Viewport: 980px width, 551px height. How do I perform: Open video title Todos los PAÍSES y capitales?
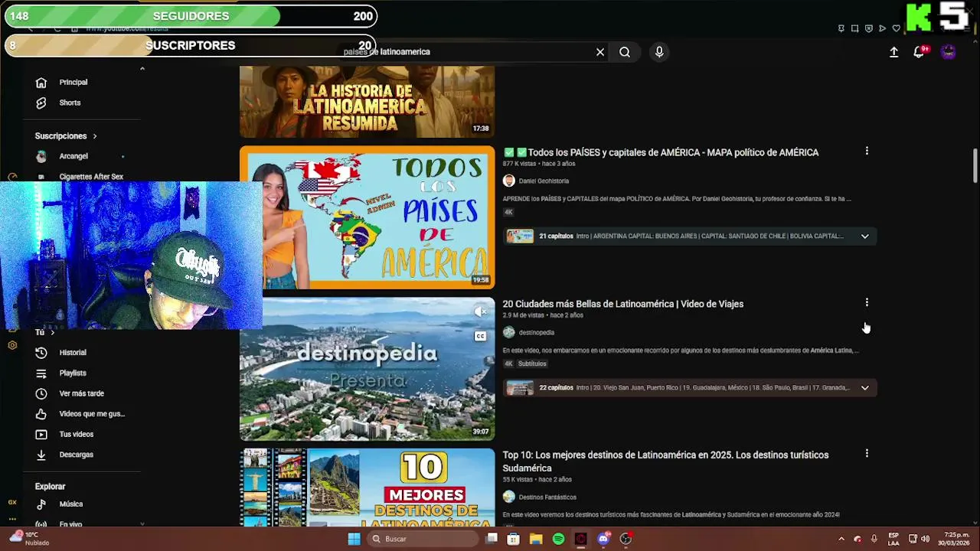[661, 152]
